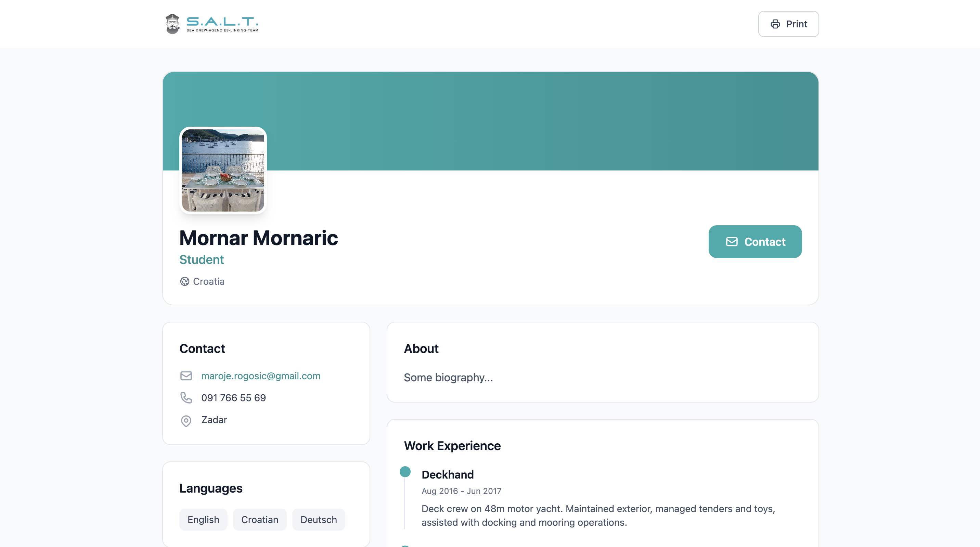Image resolution: width=980 pixels, height=547 pixels.
Task: Click the phone icon next to 091 766 55 69
Action: 186,398
